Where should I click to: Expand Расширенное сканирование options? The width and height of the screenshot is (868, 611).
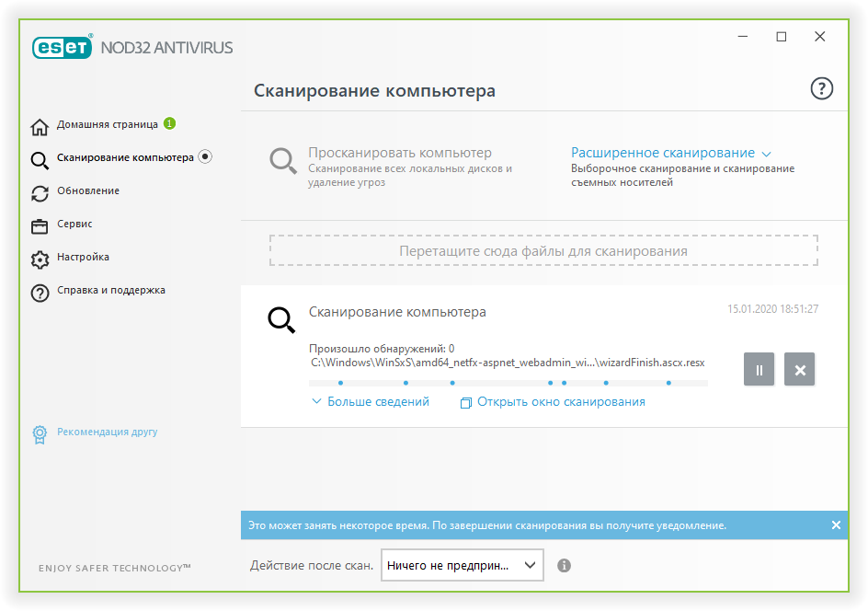pos(670,153)
